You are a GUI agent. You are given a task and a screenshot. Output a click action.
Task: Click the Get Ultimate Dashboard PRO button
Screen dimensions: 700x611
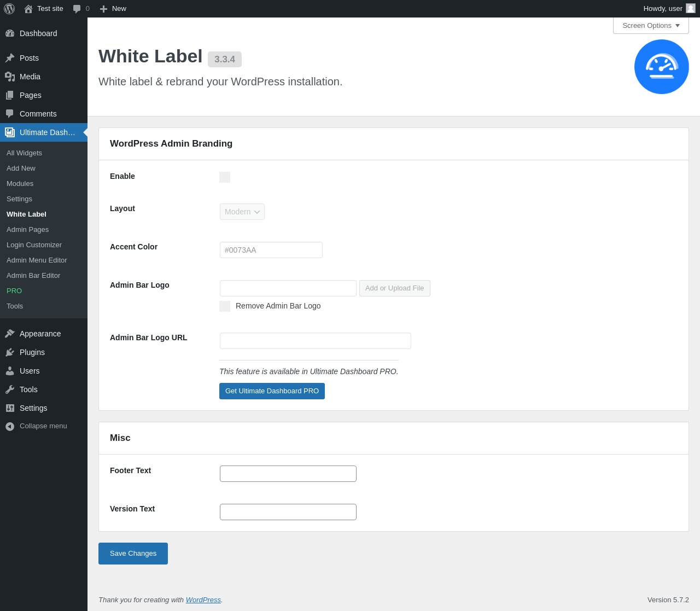tap(272, 391)
